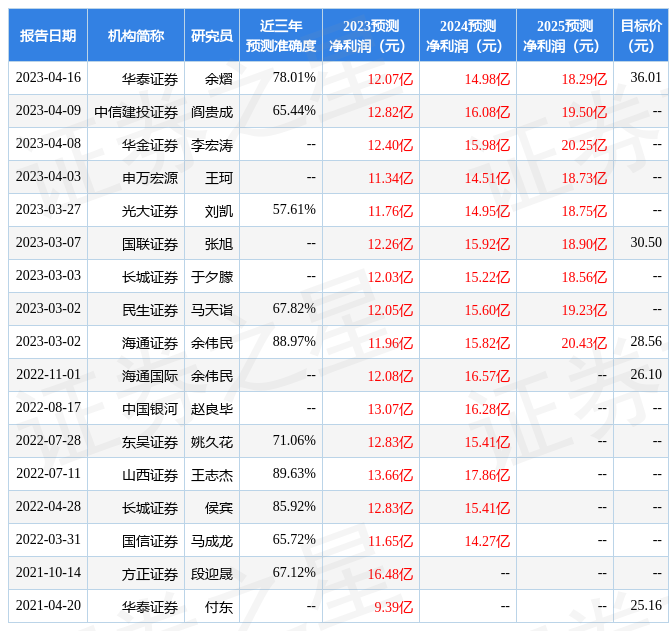The width and height of the screenshot is (669, 631).
Task: Click 2025 forecast 19.50亿
Action: pyautogui.click(x=584, y=112)
